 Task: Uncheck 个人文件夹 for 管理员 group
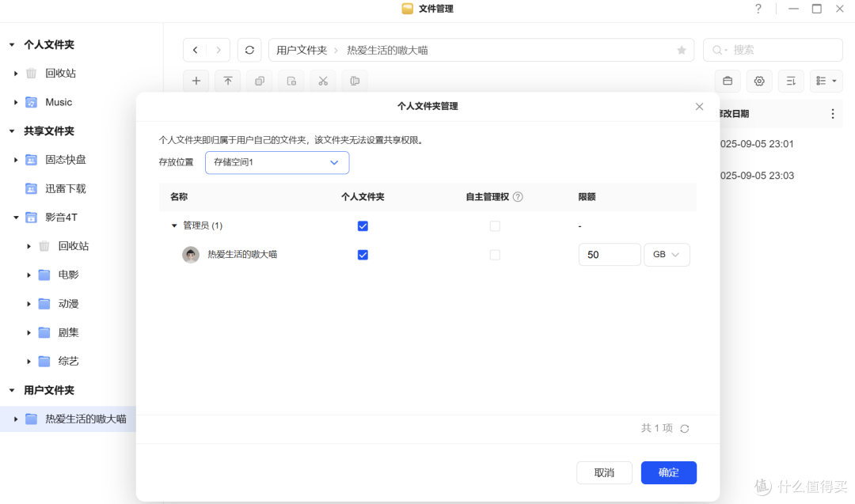pyautogui.click(x=363, y=226)
